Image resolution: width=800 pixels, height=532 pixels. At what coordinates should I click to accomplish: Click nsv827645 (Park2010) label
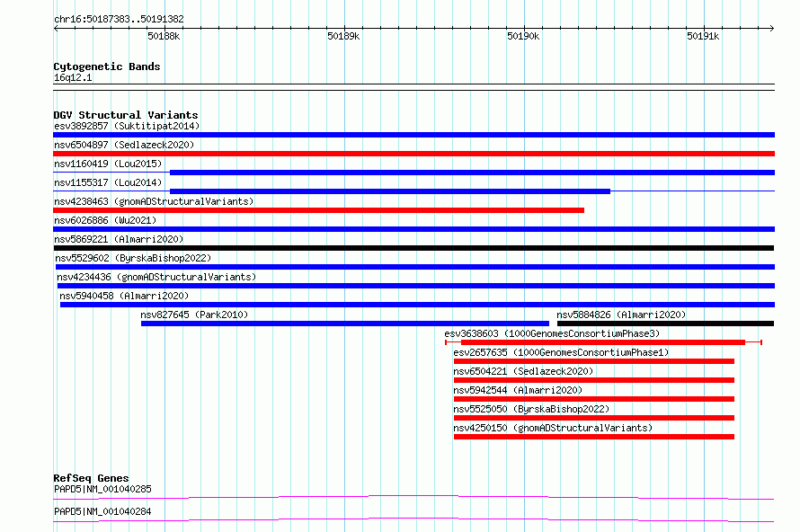(x=194, y=315)
